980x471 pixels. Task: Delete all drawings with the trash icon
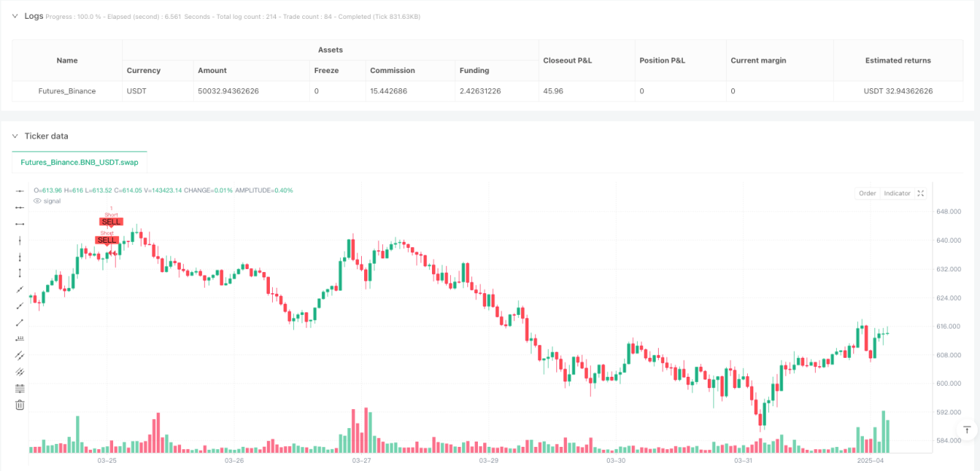coord(20,405)
